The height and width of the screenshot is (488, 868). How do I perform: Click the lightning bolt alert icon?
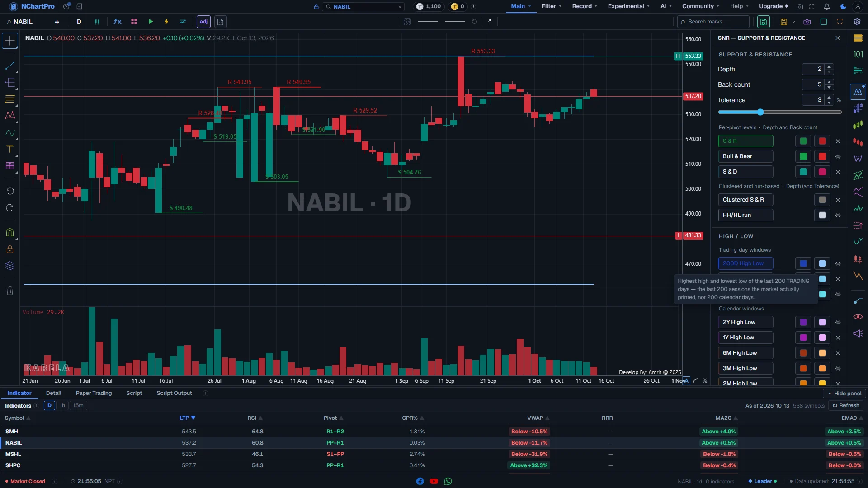point(166,22)
